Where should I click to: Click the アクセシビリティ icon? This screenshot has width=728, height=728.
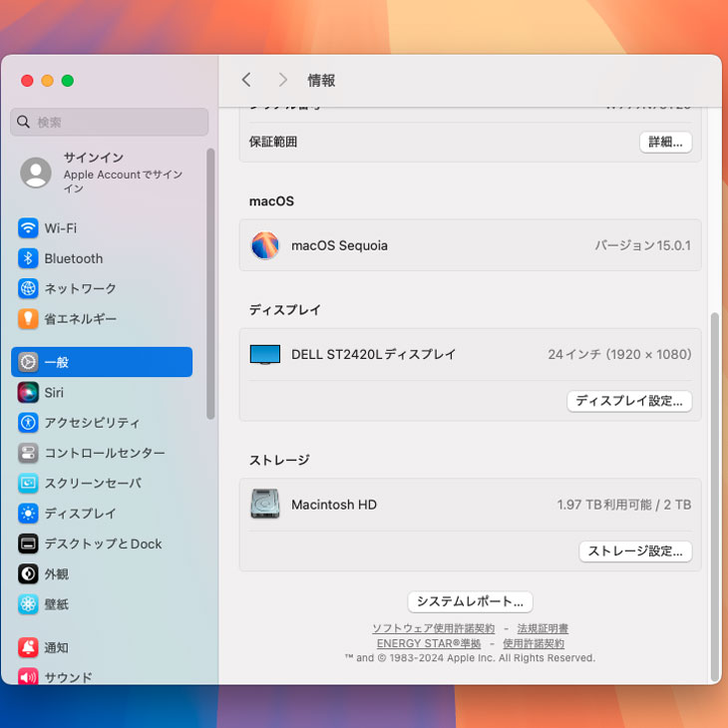click(x=28, y=423)
